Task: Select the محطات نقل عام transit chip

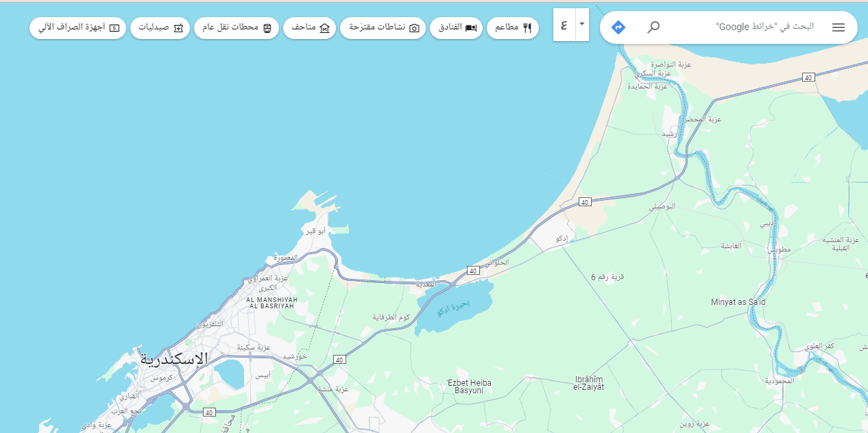Action: pos(237,28)
